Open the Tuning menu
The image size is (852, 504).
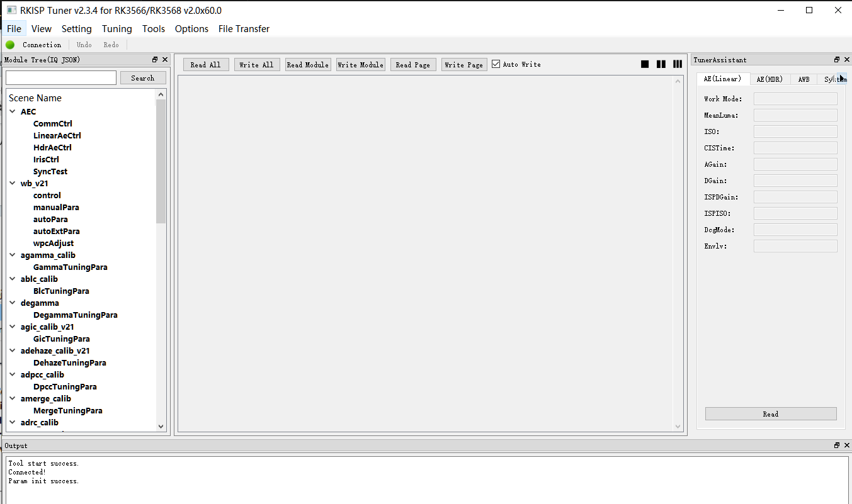tap(116, 29)
